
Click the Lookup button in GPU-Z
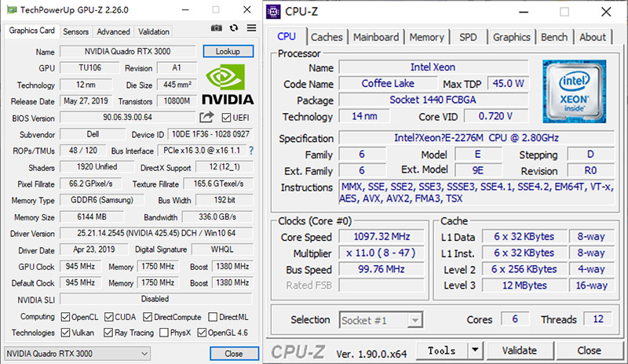pos(228,51)
